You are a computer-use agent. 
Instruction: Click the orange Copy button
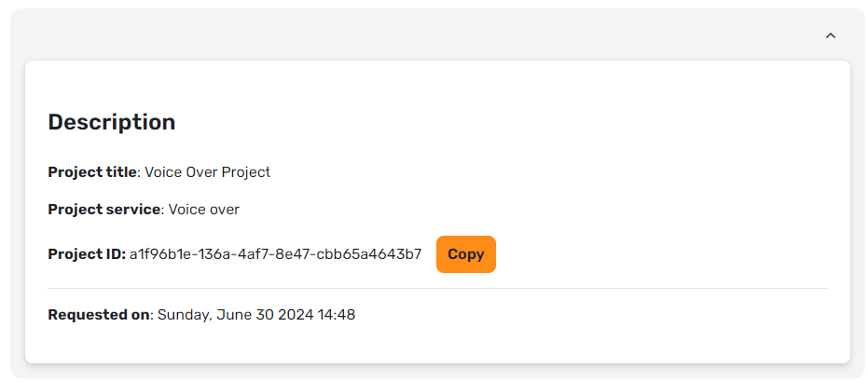coord(465,254)
